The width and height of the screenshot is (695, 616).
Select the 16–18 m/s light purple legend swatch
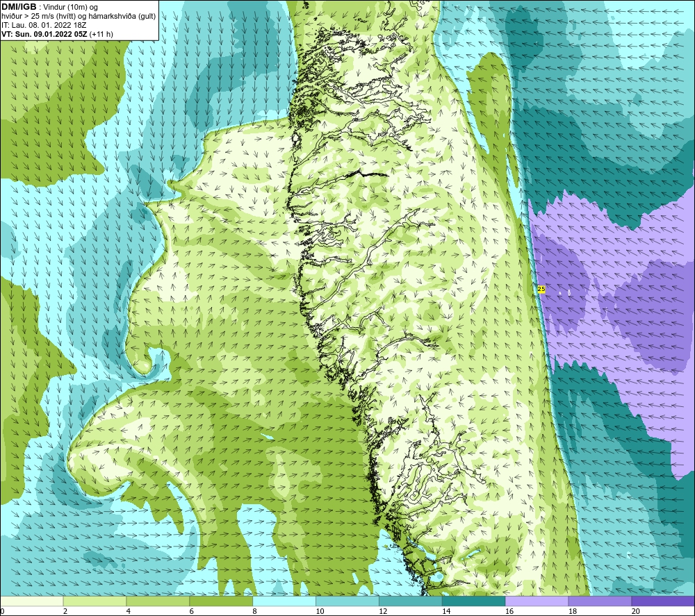tap(537, 601)
